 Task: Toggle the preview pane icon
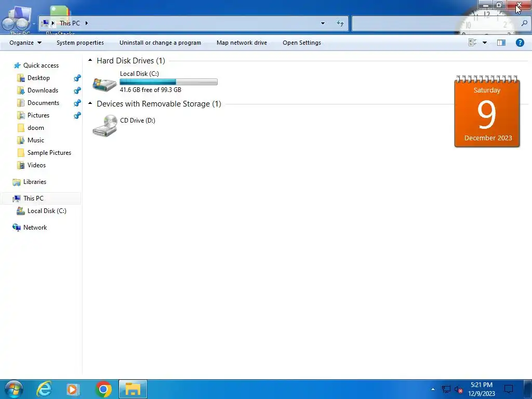pos(501,43)
